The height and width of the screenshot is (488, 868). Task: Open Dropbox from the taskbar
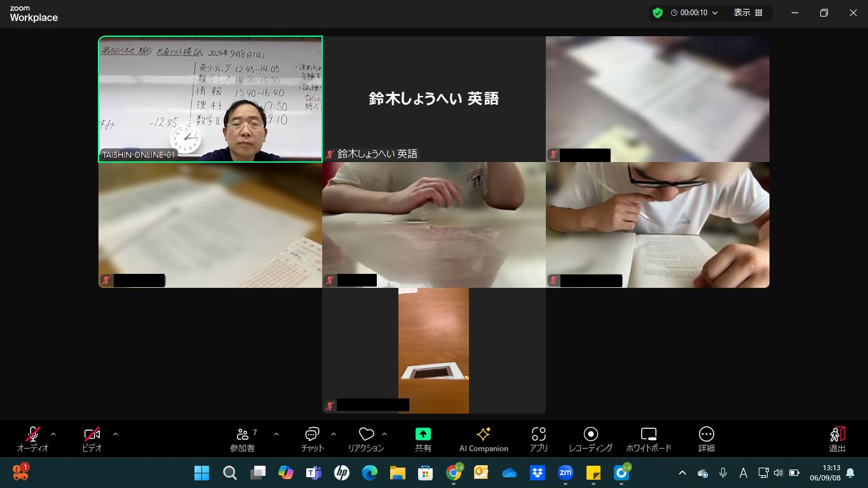point(538,473)
